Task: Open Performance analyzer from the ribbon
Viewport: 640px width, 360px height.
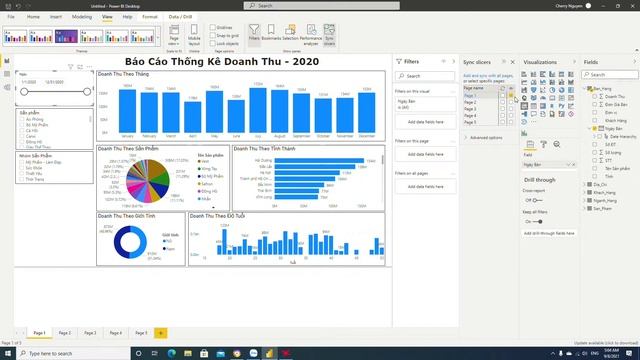Action: click(311, 34)
